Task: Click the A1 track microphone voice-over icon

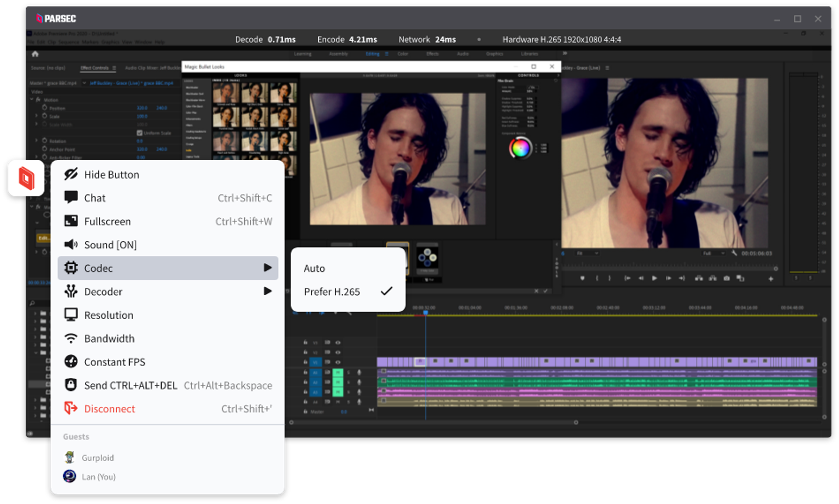Action: tap(359, 372)
